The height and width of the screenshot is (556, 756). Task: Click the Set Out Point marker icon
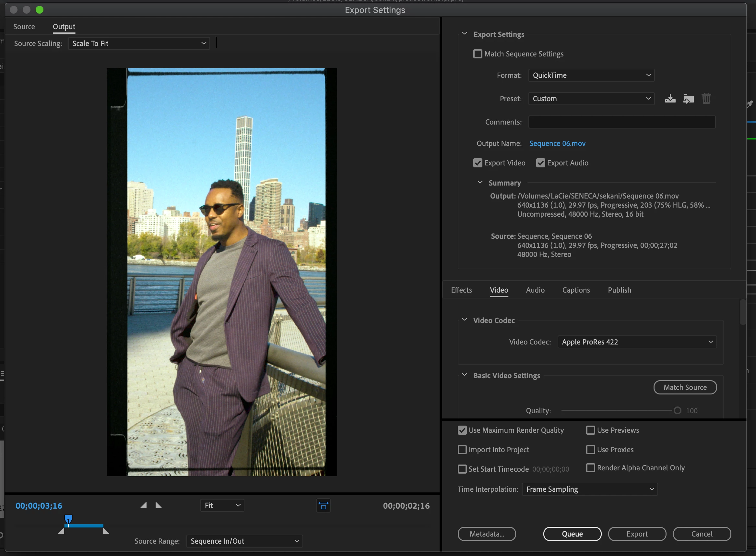(x=159, y=505)
